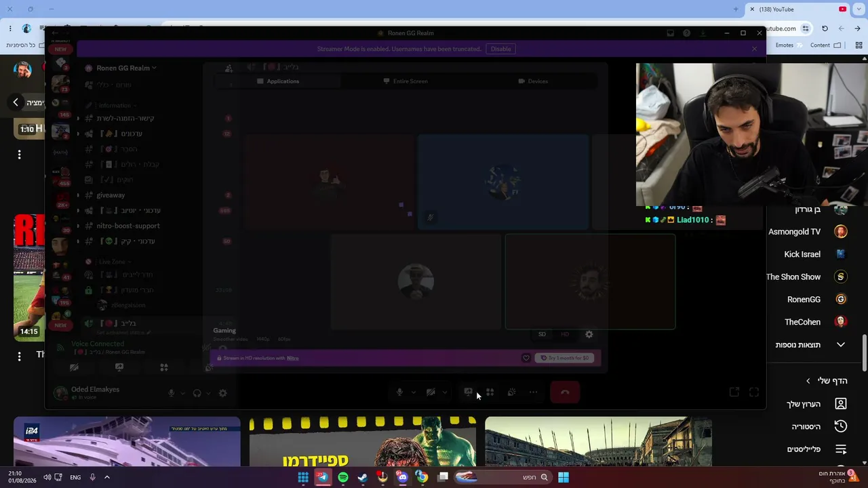Open The Shon Show channel in YouTube

coord(806,277)
